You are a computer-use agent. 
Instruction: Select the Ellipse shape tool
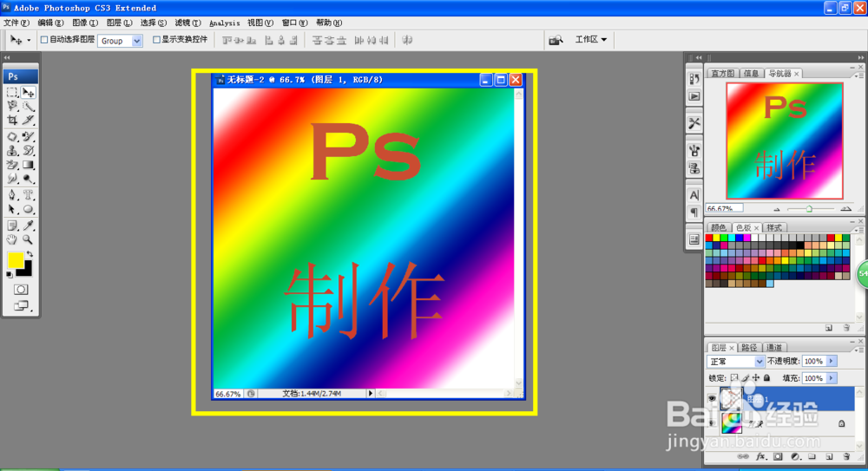[29, 209]
